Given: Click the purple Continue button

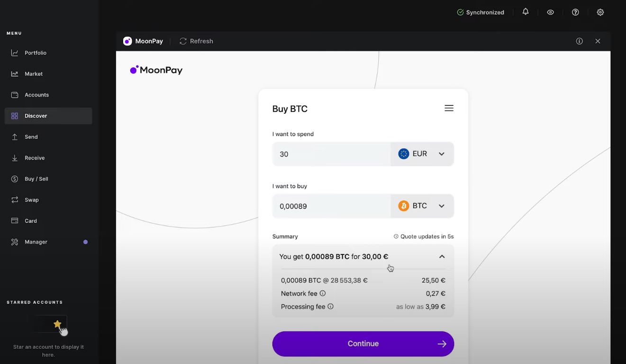Looking at the screenshot, I should [x=363, y=344].
